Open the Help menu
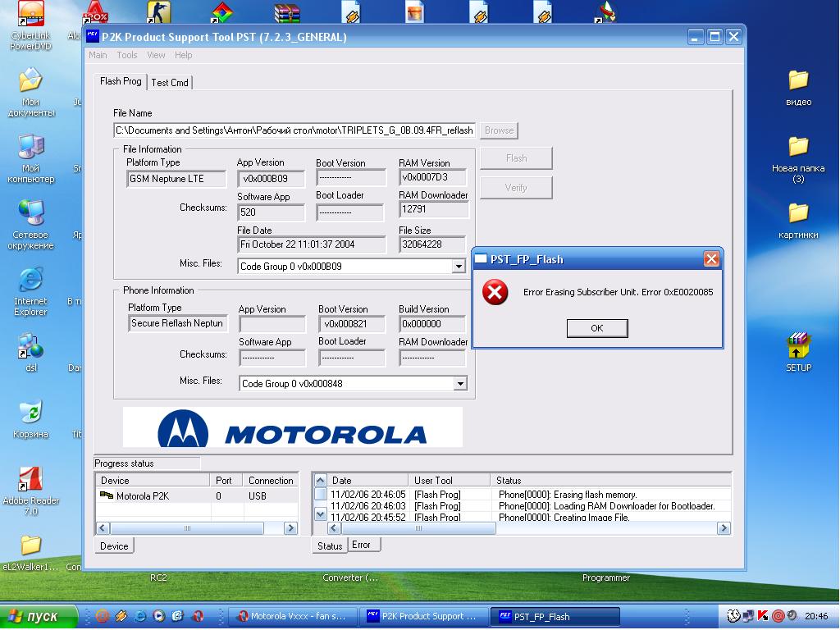The width and height of the screenshot is (840, 630). click(x=183, y=55)
